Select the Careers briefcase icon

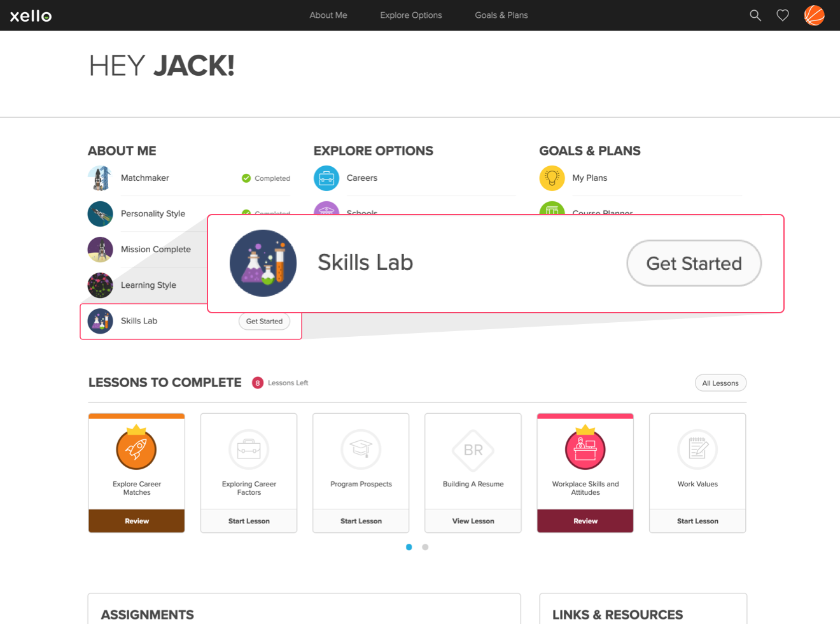[326, 178]
